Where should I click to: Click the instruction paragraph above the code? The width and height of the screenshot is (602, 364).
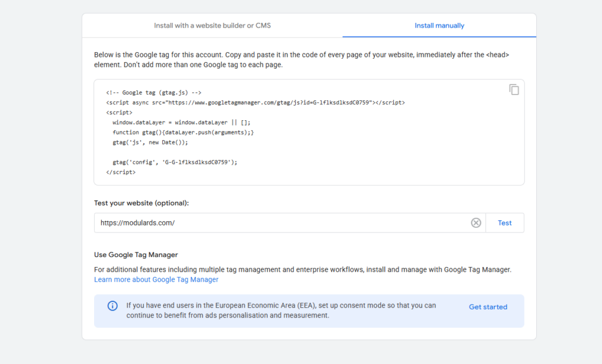coord(301,60)
